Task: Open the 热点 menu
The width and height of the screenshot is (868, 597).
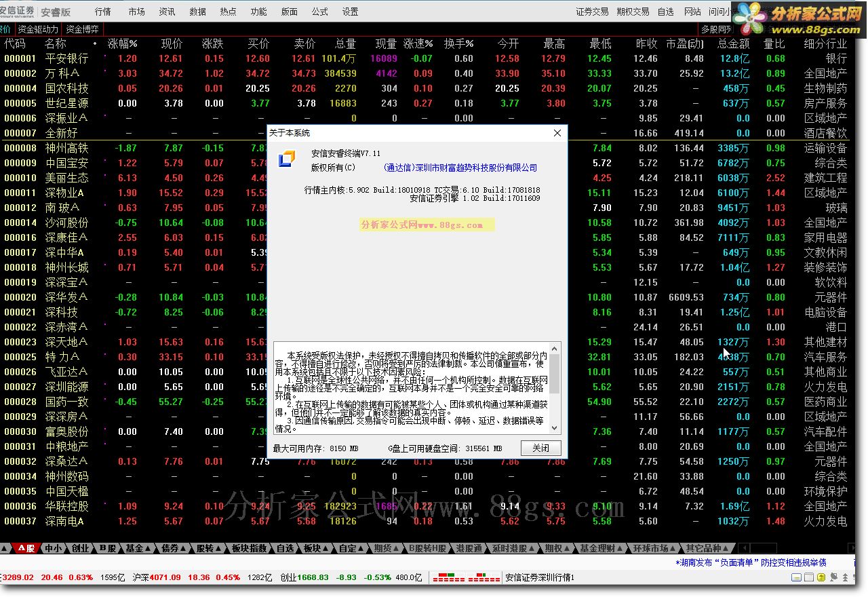Action: 229,12
